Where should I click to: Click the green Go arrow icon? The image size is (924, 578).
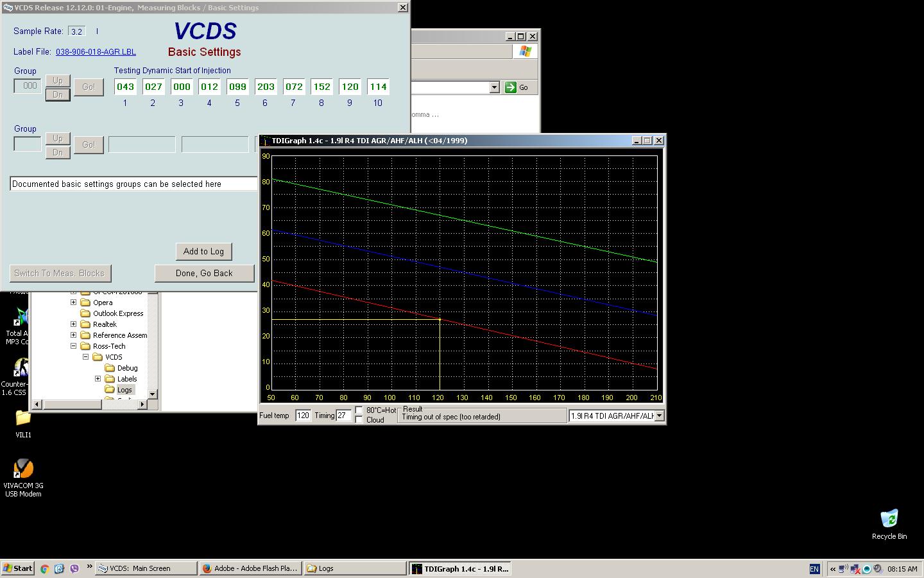tap(511, 87)
